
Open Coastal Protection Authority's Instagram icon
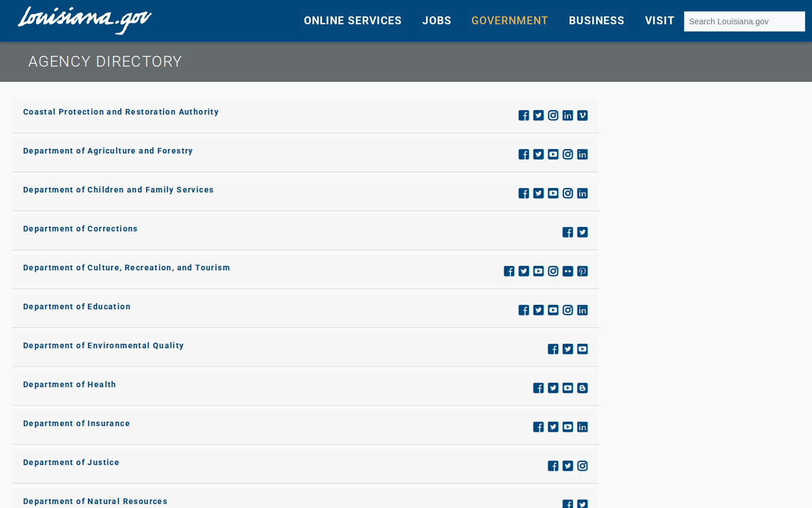point(553,116)
